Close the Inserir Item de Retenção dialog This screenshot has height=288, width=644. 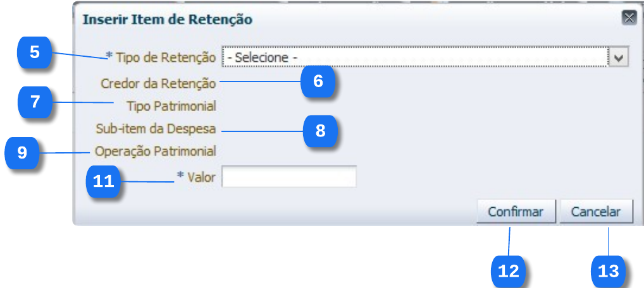click(629, 18)
